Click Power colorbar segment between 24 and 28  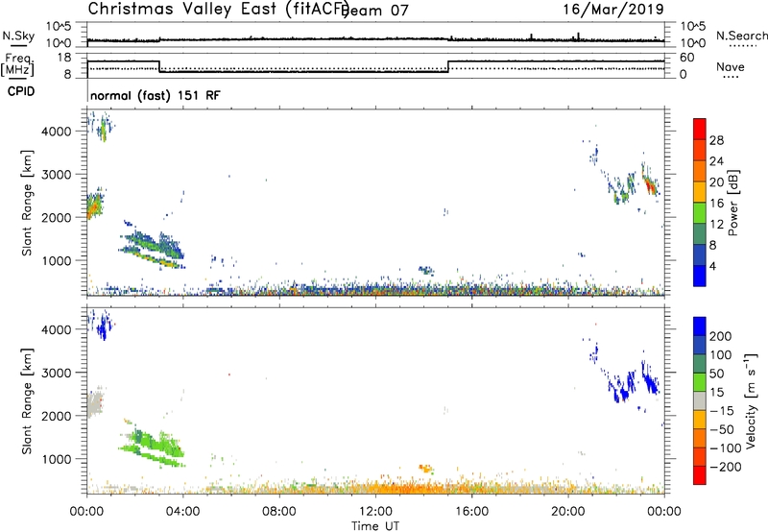point(700,150)
